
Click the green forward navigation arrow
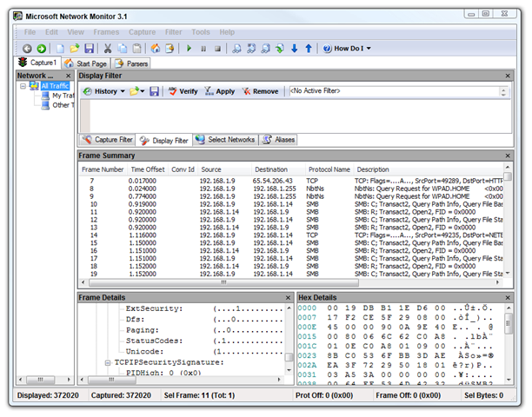click(41, 49)
